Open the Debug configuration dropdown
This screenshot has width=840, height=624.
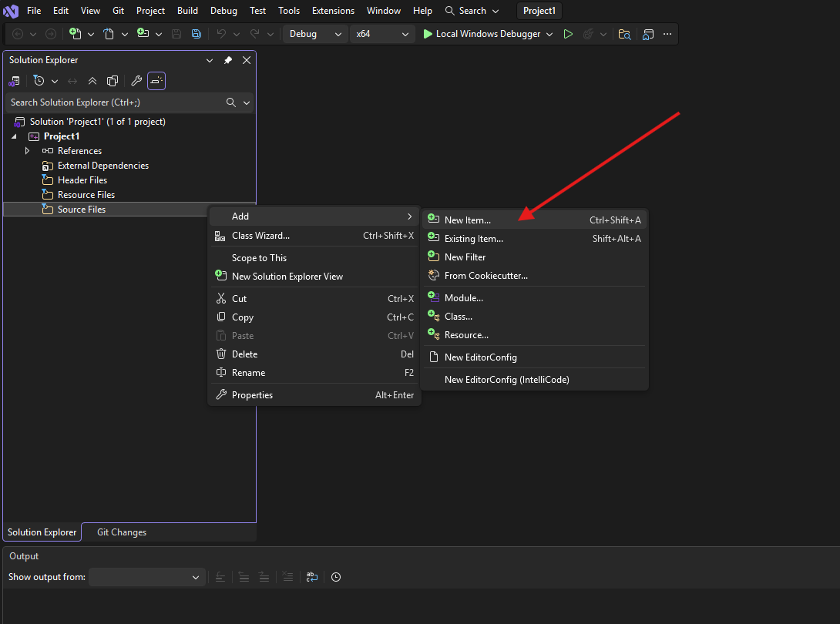(x=315, y=34)
